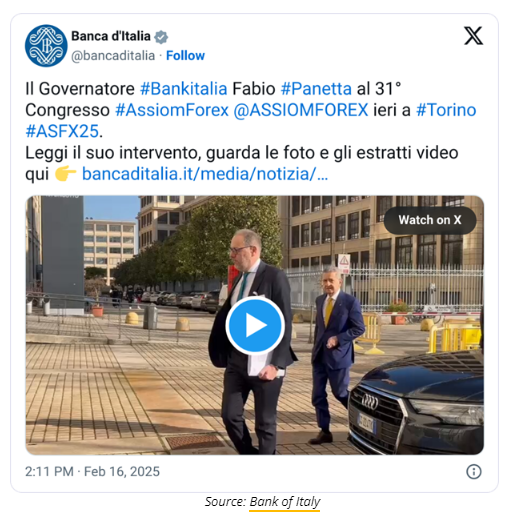The image size is (512, 513).
Task: Follow the bancaditalia account
Action: 185,56
